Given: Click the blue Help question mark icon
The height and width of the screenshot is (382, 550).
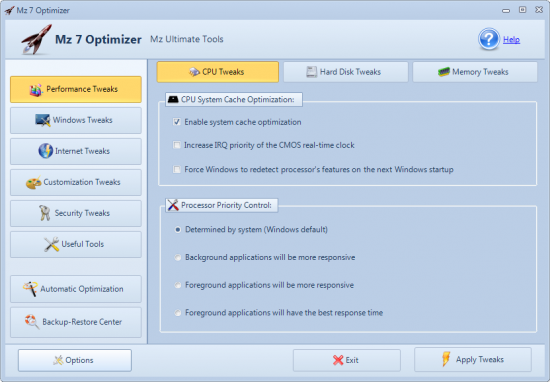Looking at the screenshot, I should (x=489, y=39).
